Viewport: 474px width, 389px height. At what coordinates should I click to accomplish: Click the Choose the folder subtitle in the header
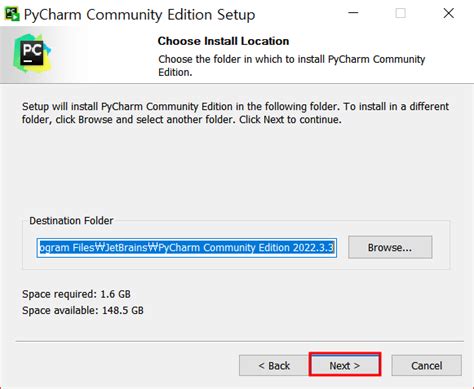292,66
